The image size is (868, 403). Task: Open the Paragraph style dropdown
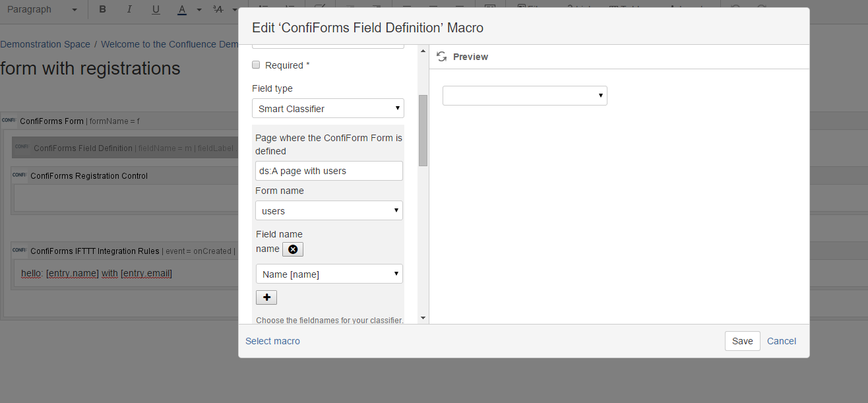(x=41, y=9)
